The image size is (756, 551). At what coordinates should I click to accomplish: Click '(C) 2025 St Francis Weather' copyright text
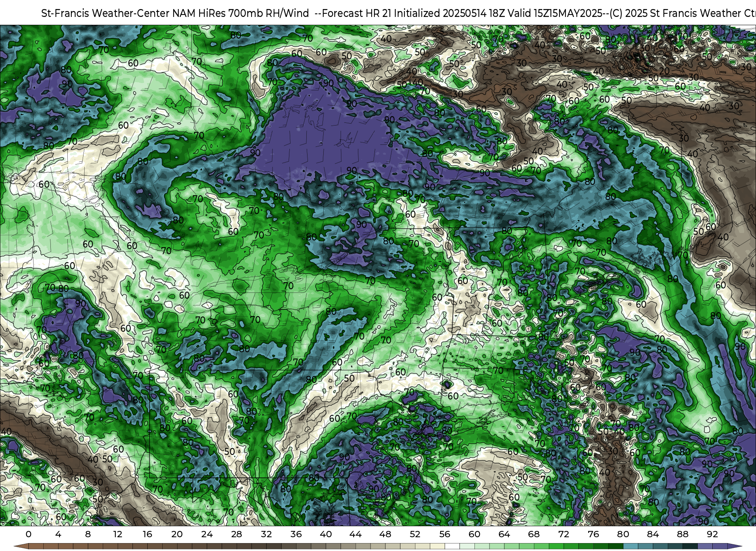[675, 13]
